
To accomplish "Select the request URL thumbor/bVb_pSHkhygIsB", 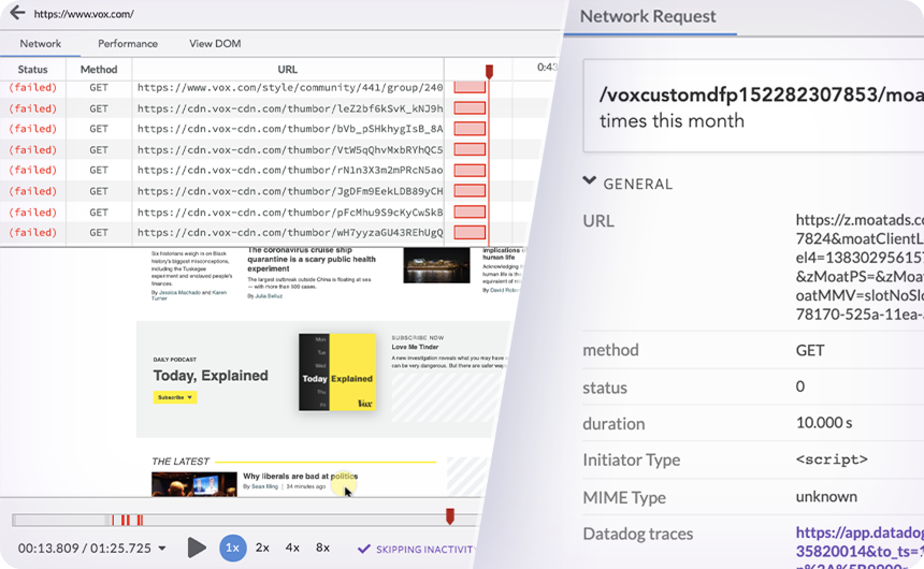I will [x=290, y=129].
